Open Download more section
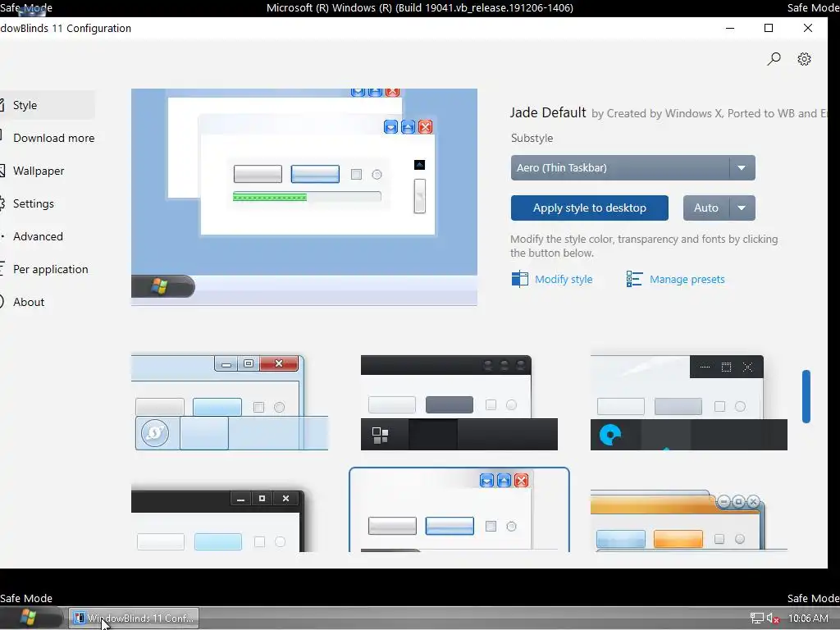The image size is (840, 630). 47,138
